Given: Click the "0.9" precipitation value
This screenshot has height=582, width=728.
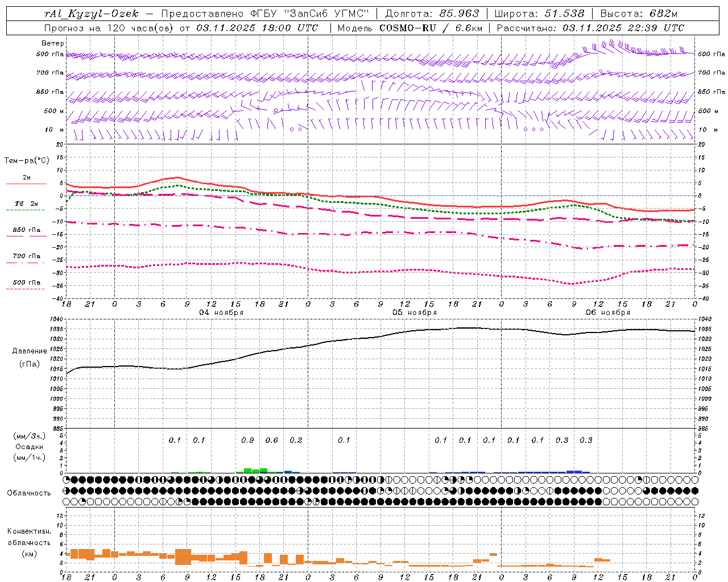Looking at the screenshot, I should tap(247, 440).
